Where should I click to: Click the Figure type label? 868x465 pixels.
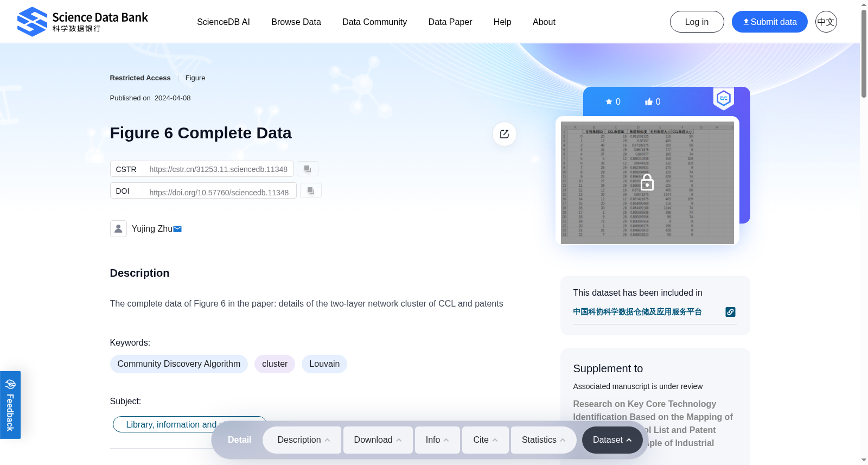[x=195, y=78]
